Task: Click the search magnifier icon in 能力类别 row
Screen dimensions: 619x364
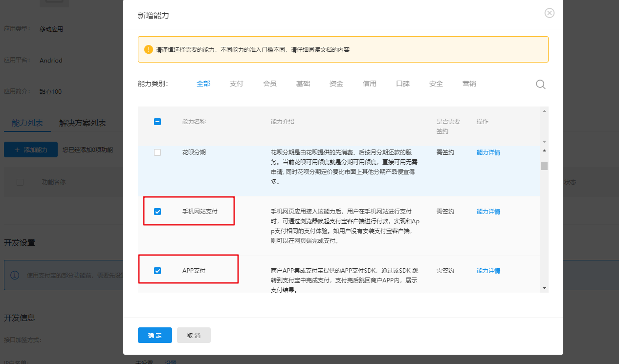Action: point(540,84)
